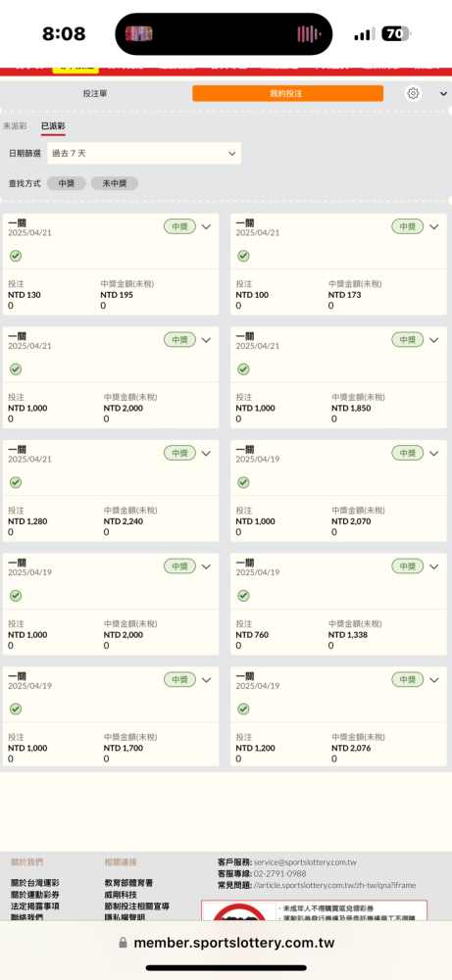
Task: Expand the bet card with NTD 195 winnings
Action: click(x=206, y=226)
